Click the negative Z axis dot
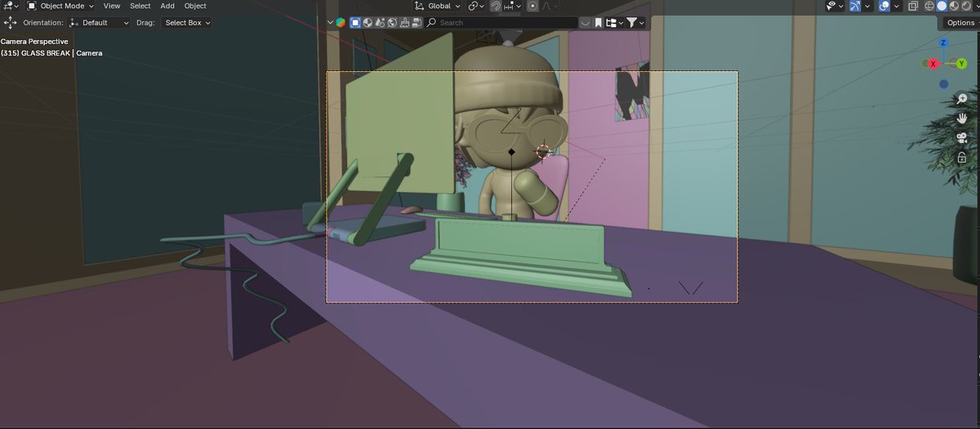 pos(943,83)
